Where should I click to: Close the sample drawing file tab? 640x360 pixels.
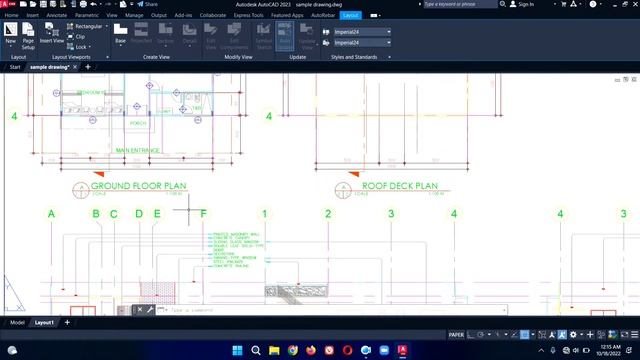[75, 67]
